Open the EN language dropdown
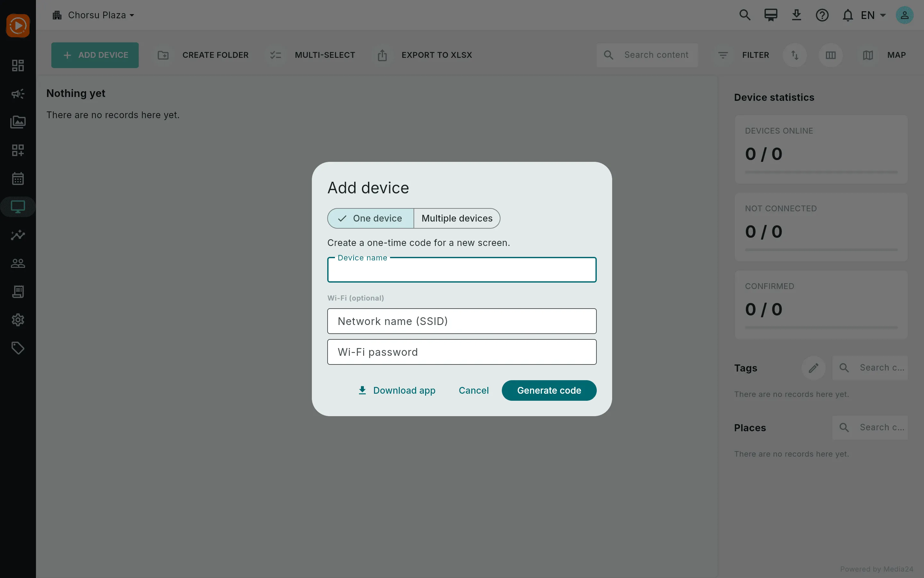 873,15
